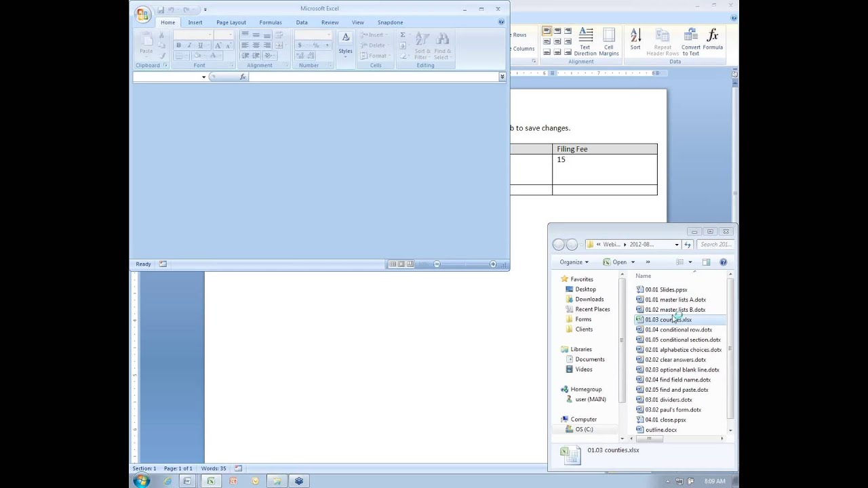Click the Insert Function fx icon in Excel
The image size is (868, 488).
(x=243, y=77)
